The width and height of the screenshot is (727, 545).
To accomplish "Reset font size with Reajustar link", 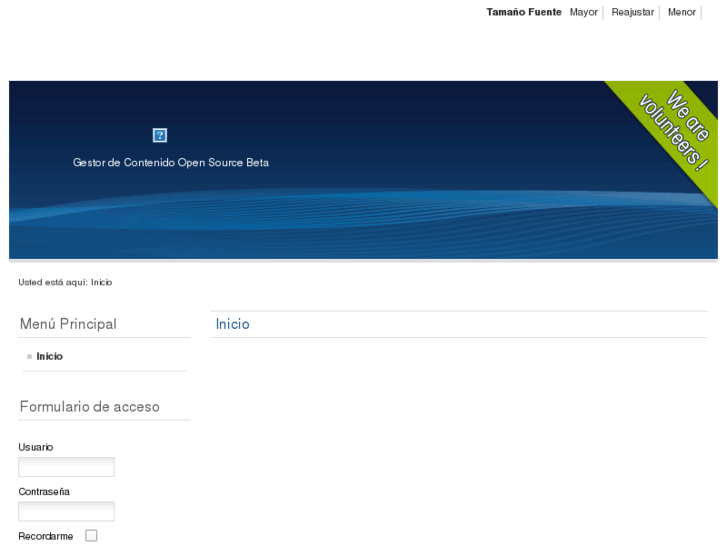I will coord(632,12).
